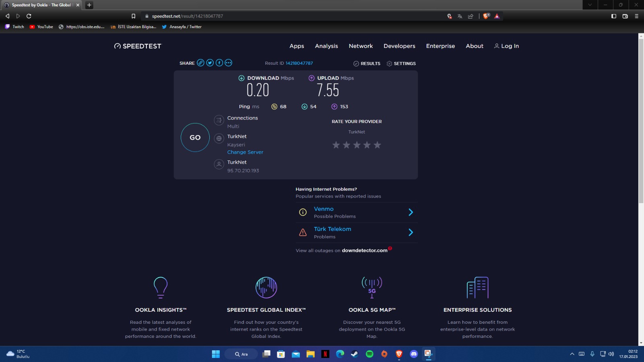Image resolution: width=644 pixels, height=362 pixels.
Task: Rate TurkNet four stars
Action: pos(367,145)
